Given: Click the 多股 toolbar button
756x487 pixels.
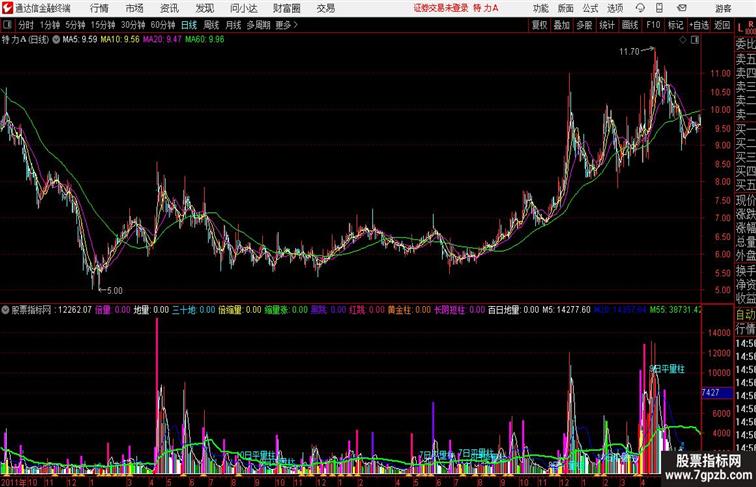Looking at the screenshot, I should [x=584, y=25].
